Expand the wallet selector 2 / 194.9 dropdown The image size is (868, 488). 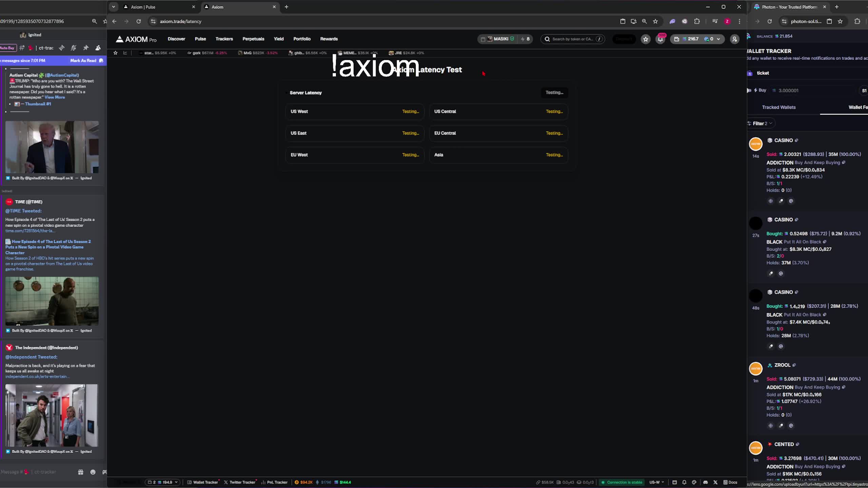(163, 482)
